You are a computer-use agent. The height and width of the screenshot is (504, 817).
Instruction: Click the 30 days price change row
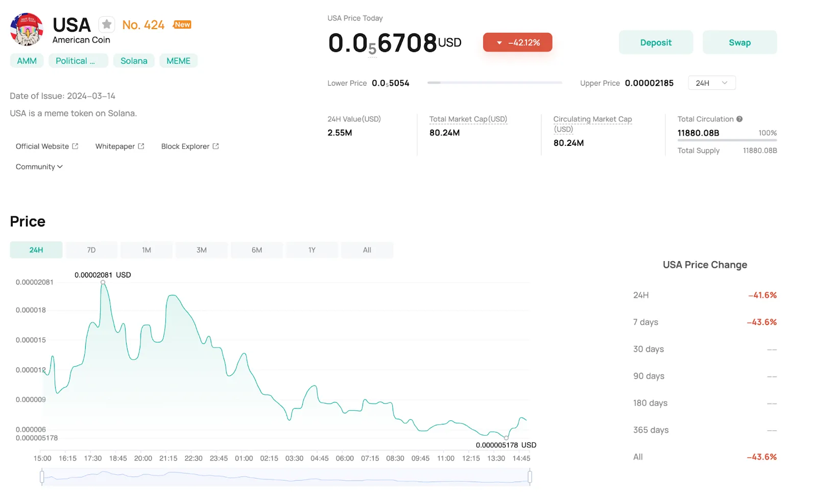705,349
